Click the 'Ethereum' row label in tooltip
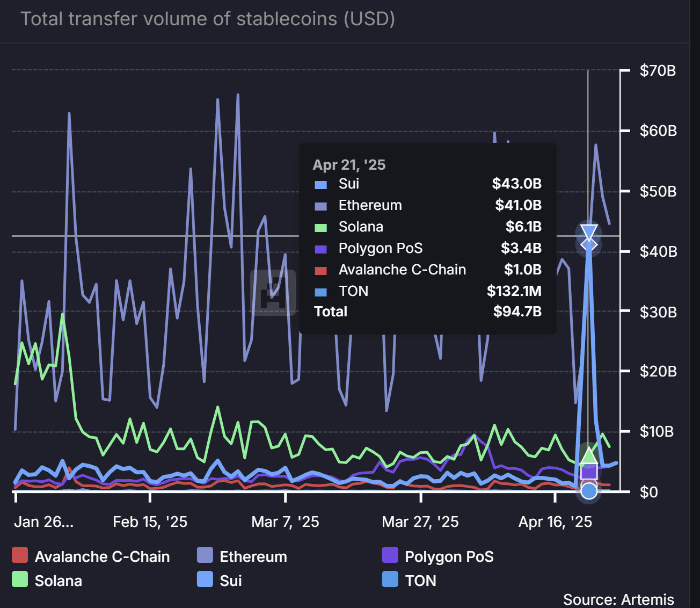700x608 pixels. pyautogui.click(x=370, y=205)
